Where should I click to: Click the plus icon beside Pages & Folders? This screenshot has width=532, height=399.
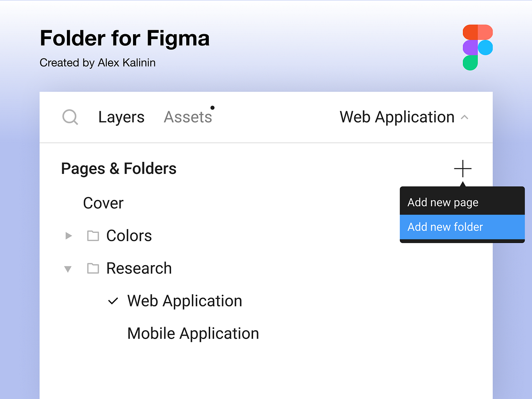(x=462, y=168)
